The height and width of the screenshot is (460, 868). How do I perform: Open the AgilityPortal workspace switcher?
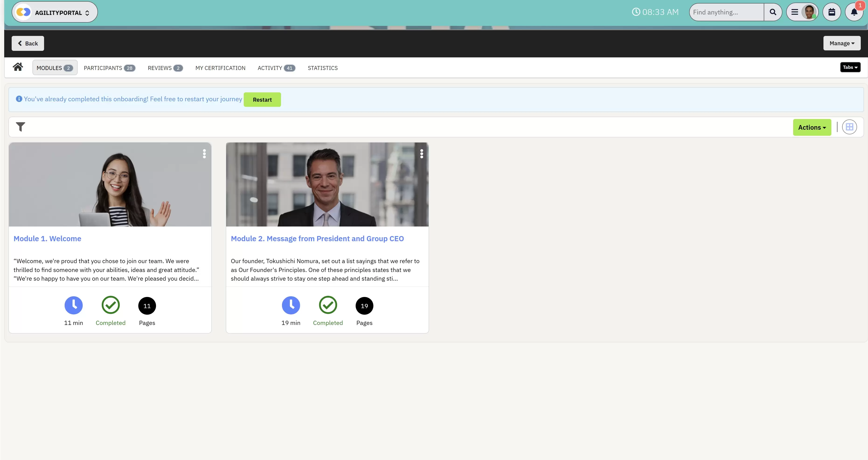55,12
